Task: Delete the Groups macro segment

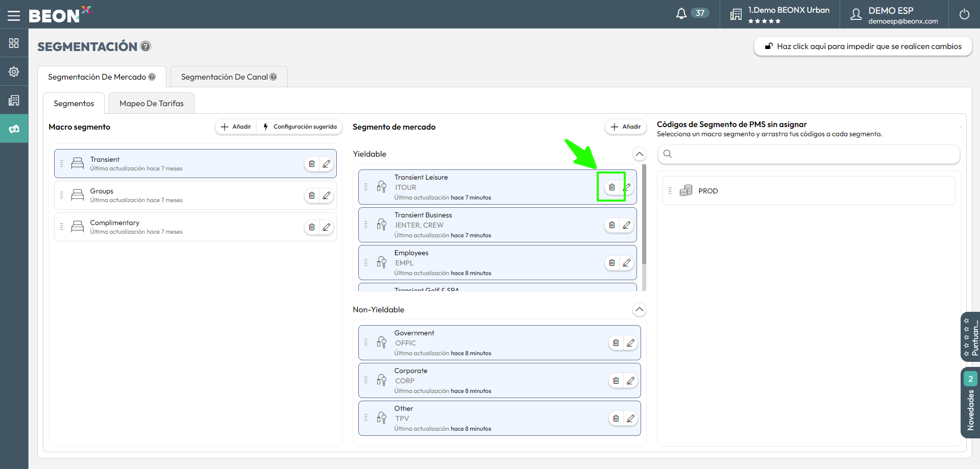Action: (312, 195)
